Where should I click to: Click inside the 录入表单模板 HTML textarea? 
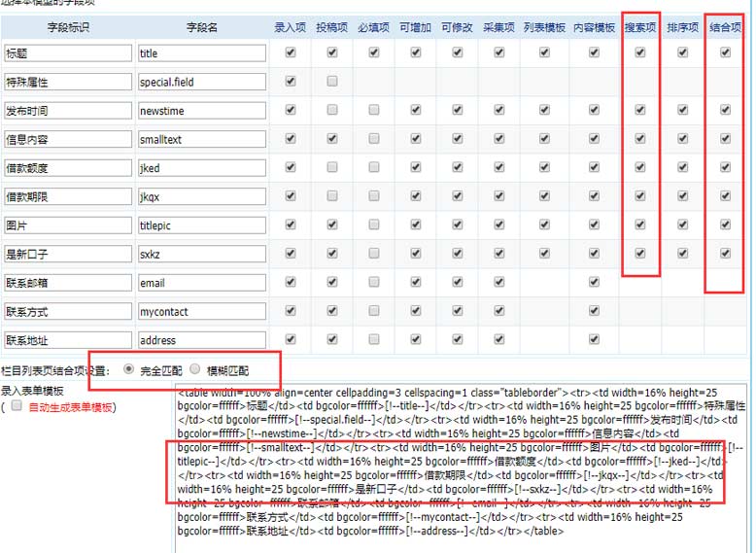[x=461, y=467]
